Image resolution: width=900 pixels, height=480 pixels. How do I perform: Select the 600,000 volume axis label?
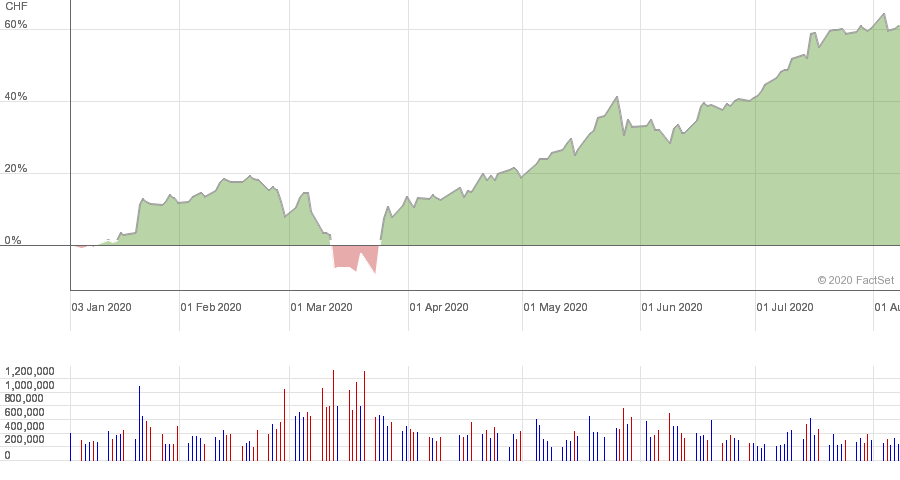(41, 412)
